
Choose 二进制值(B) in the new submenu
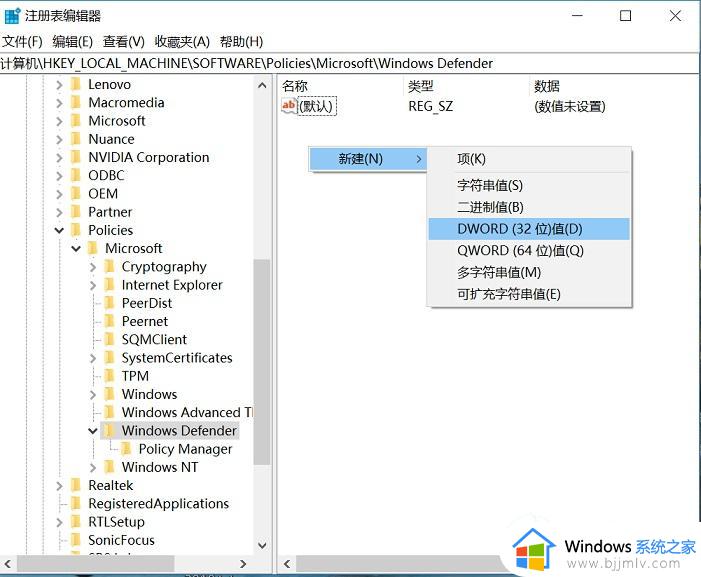click(529, 207)
